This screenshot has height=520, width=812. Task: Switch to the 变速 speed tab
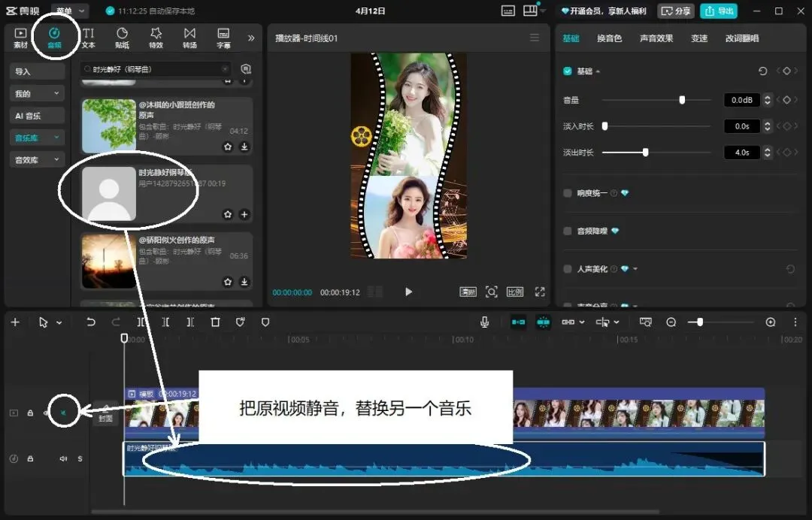[699, 38]
